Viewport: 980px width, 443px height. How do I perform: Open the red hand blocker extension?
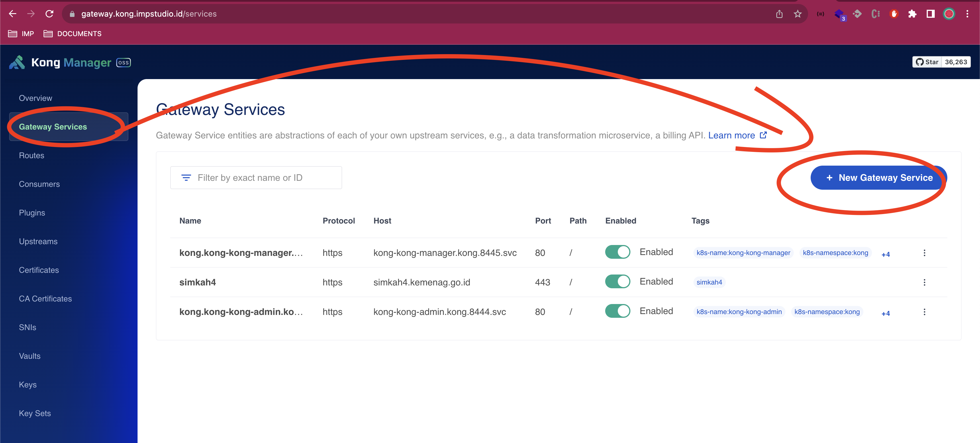pyautogui.click(x=894, y=14)
